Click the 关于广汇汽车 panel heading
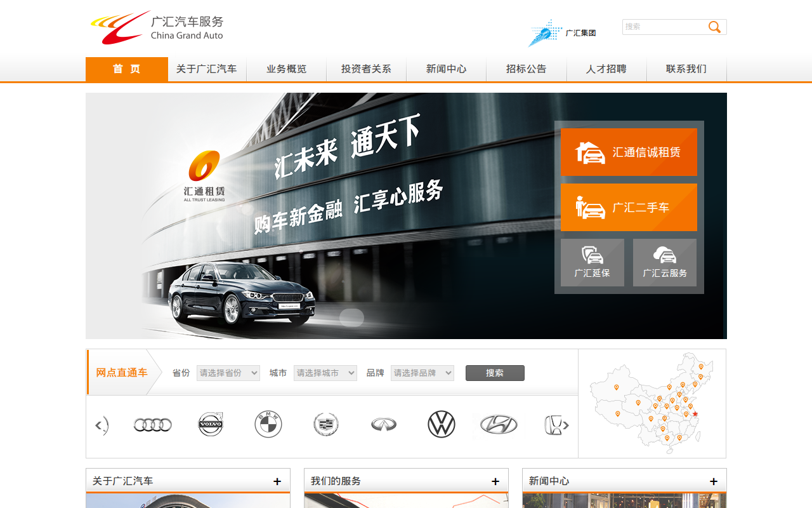 [x=123, y=481]
